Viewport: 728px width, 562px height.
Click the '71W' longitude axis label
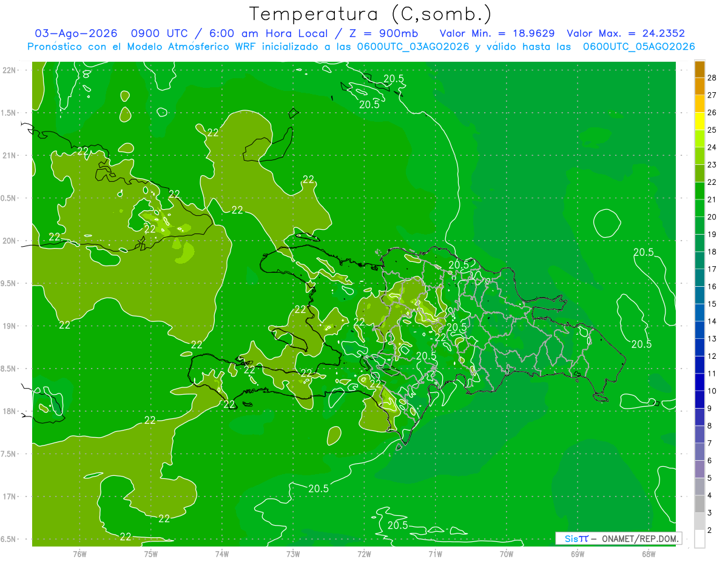(435, 554)
